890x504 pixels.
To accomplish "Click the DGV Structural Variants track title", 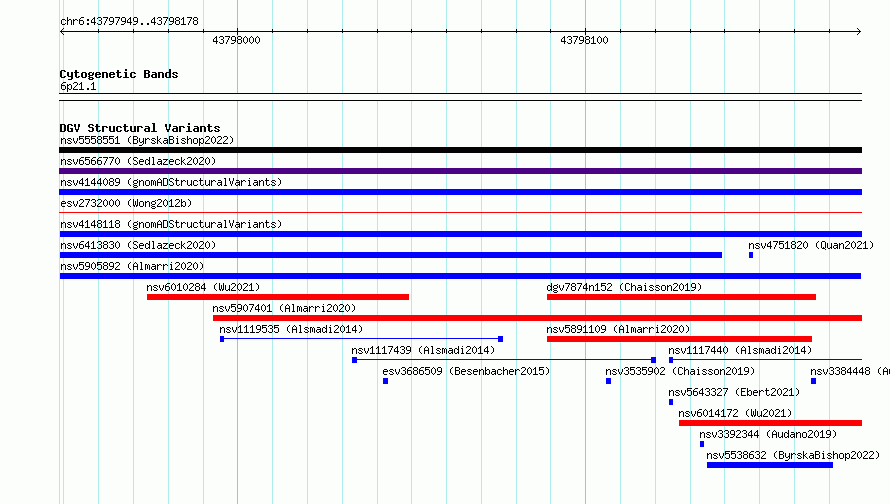I will tap(140, 128).
